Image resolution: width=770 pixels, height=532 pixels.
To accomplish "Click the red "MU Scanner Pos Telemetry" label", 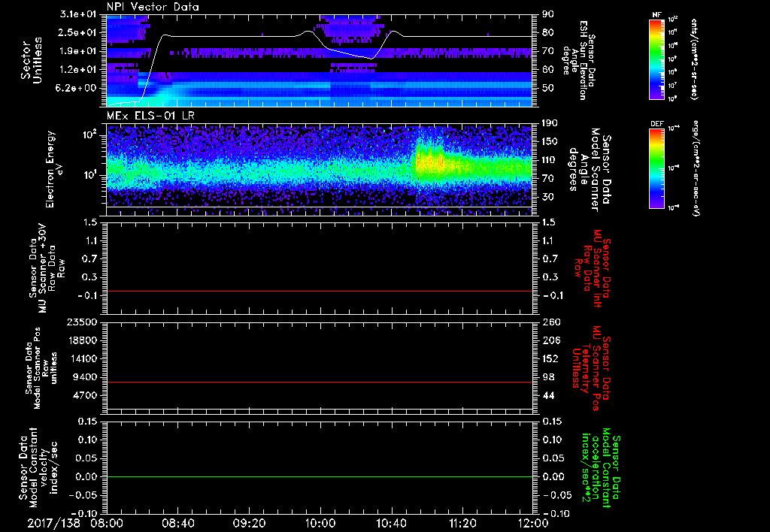I will 591,368.
